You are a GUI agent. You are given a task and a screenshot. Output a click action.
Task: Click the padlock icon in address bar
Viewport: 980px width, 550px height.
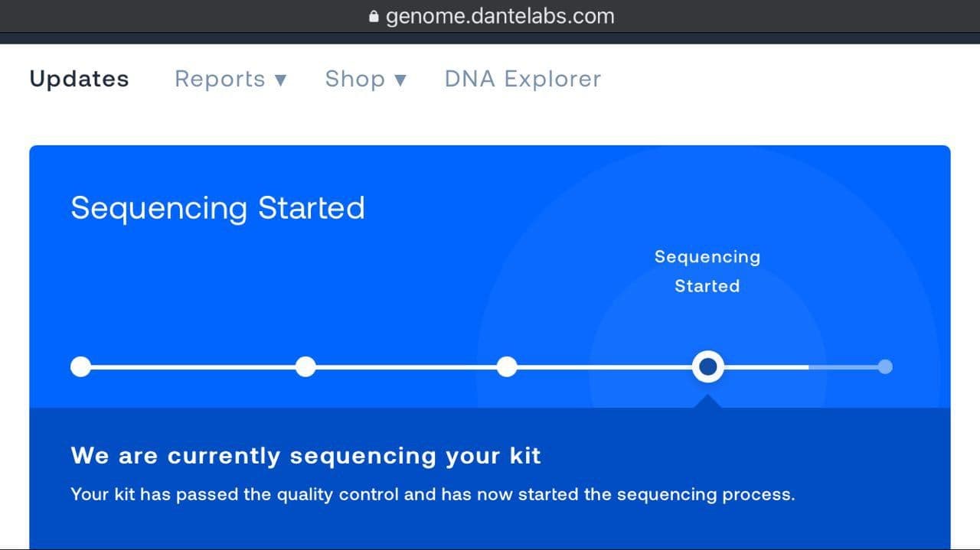(x=374, y=17)
